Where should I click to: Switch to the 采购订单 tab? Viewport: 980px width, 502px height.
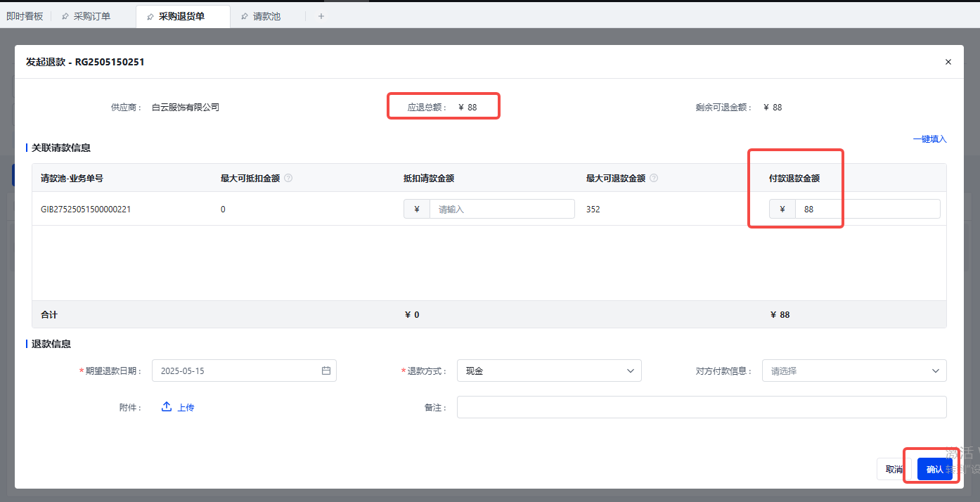92,16
